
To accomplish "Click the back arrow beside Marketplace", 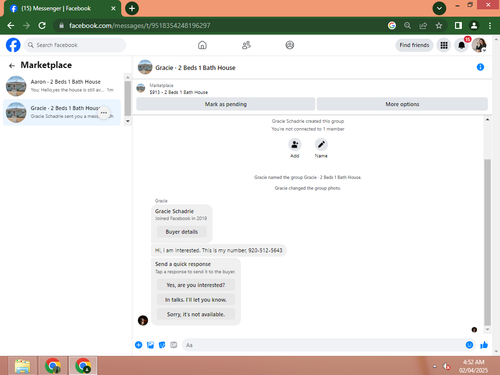I will (x=12, y=66).
